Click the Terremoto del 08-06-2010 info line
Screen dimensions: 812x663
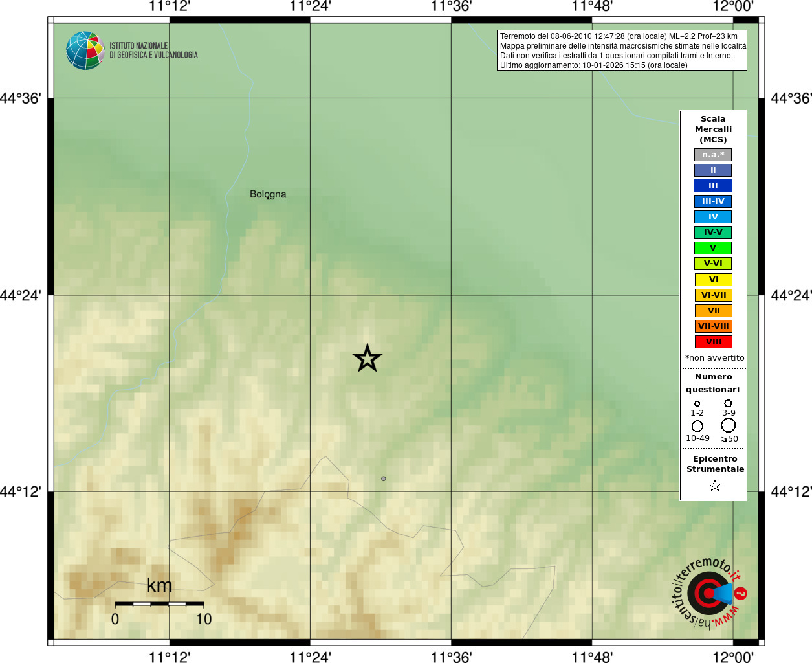[619, 36]
